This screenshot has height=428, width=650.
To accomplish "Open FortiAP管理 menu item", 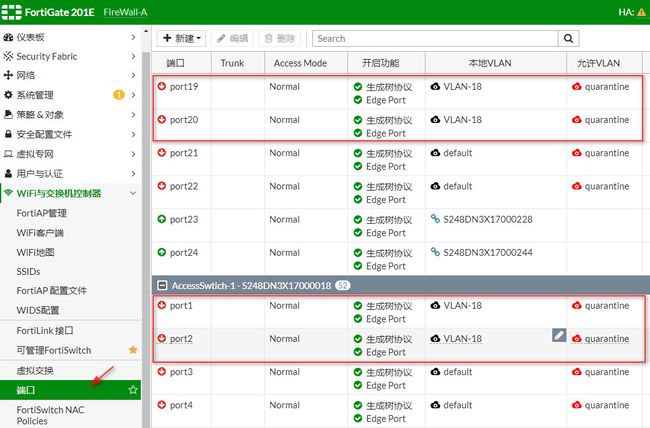I will coord(41,213).
